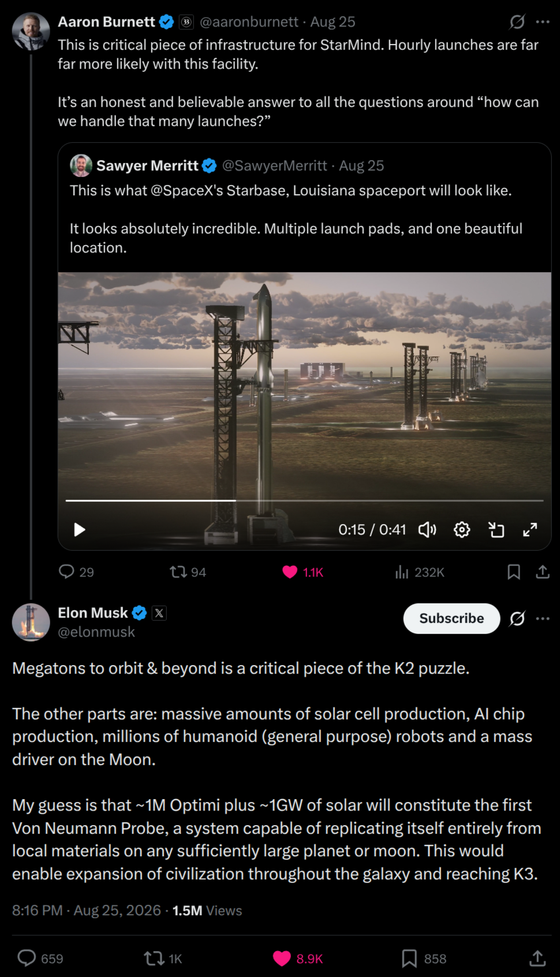Image resolution: width=560 pixels, height=977 pixels.
Task: Subscribe to Elon Musk
Action: tap(451, 618)
